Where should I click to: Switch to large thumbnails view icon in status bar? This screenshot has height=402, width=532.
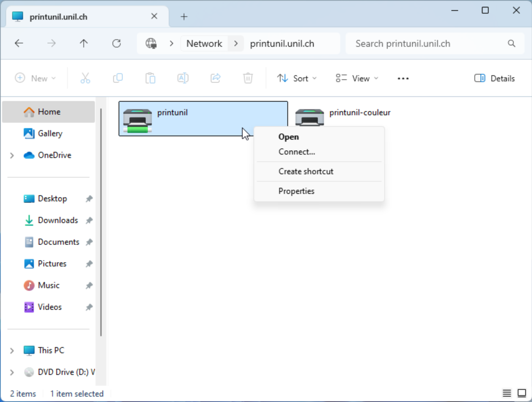click(x=521, y=393)
